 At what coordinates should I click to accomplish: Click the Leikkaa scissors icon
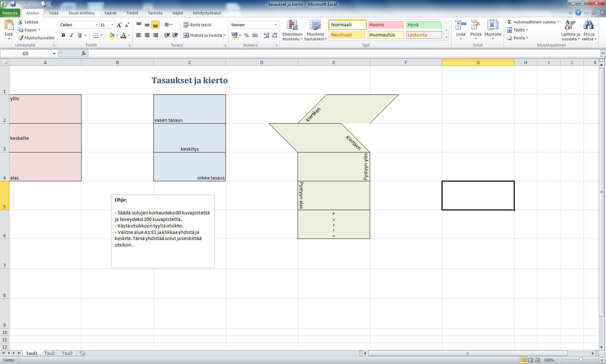pos(21,22)
